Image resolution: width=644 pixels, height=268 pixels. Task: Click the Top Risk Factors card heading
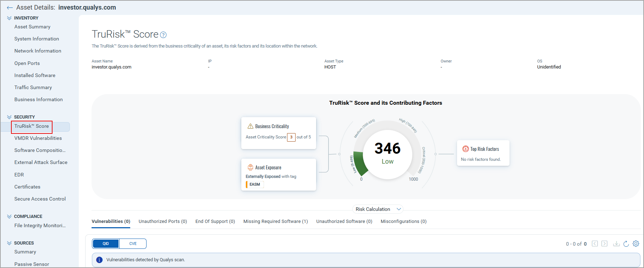click(x=485, y=149)
